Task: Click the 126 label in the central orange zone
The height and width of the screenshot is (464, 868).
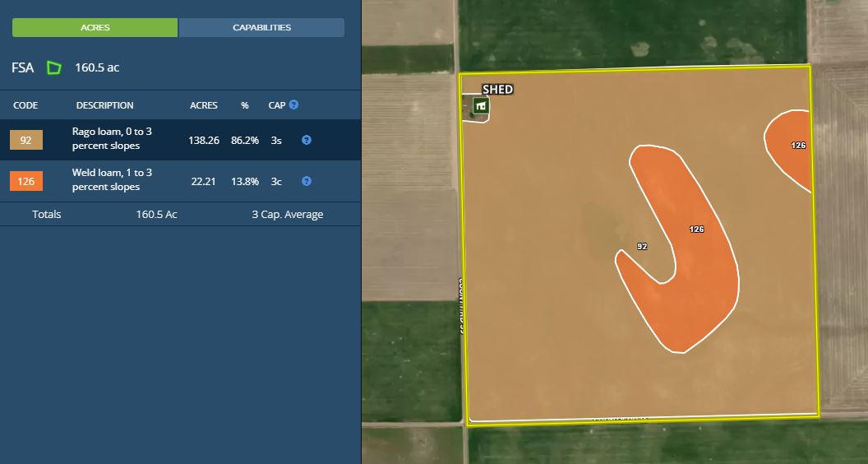Action: pos(696,230)
